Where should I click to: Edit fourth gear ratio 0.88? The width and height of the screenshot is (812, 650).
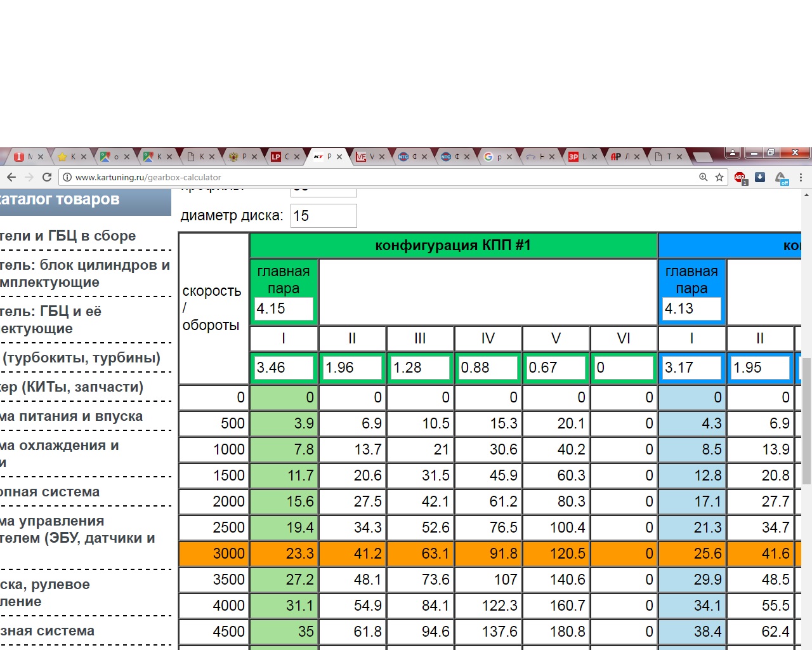(488, 368)
